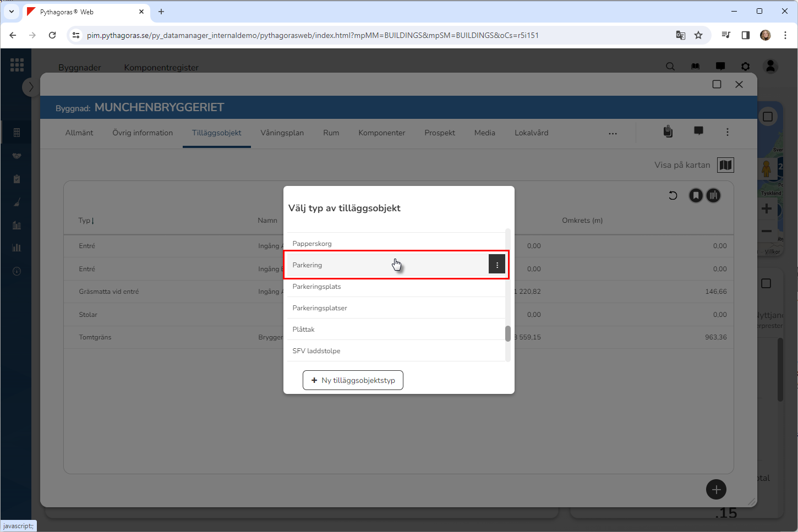Open the comment icon in building toolbar
This screenshot has width=798, height=532.
pyautogui.click(x=698, y=131)
